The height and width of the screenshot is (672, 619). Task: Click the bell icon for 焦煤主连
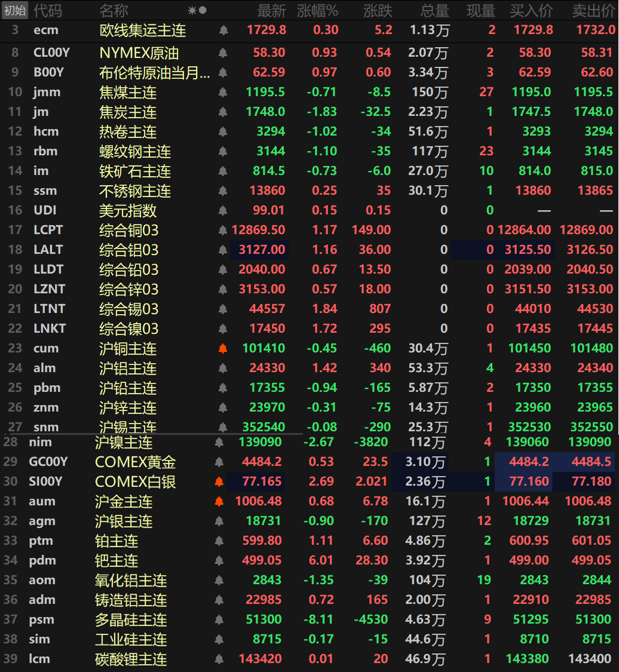coord(223,93)
